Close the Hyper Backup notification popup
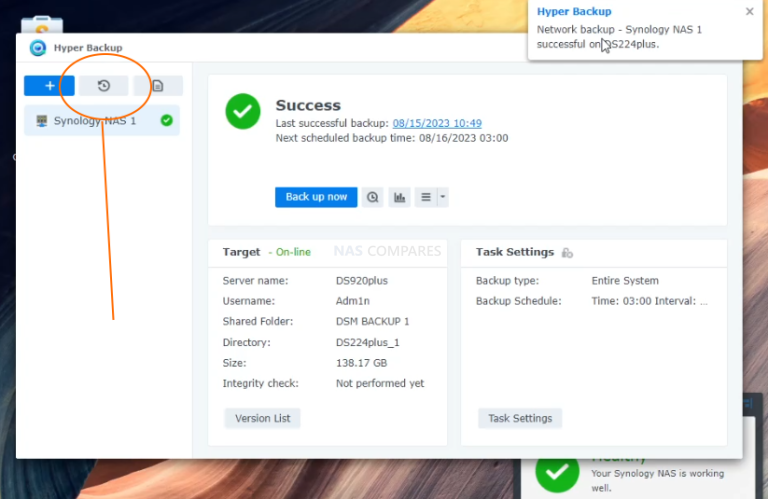This screenshot has height=499, width=768. (x=750, y=12)
